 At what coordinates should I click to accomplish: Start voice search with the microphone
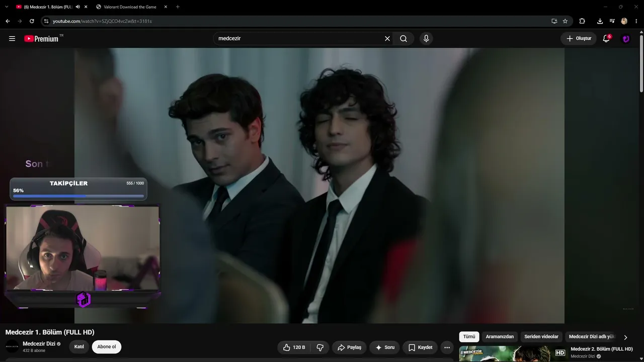click(426, 39)
